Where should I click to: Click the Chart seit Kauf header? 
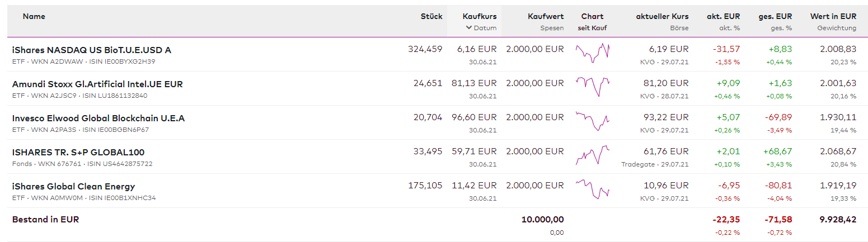tap(592, 21)
